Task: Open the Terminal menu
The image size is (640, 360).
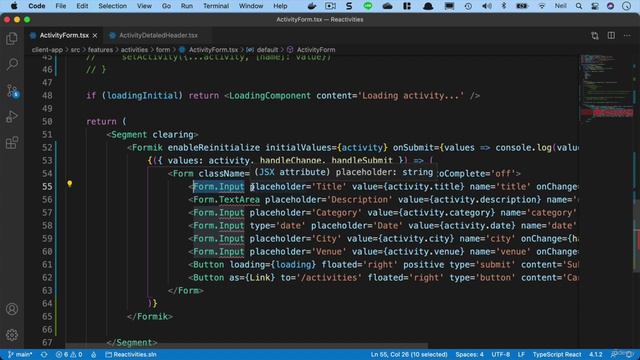Action: [216, 6]
